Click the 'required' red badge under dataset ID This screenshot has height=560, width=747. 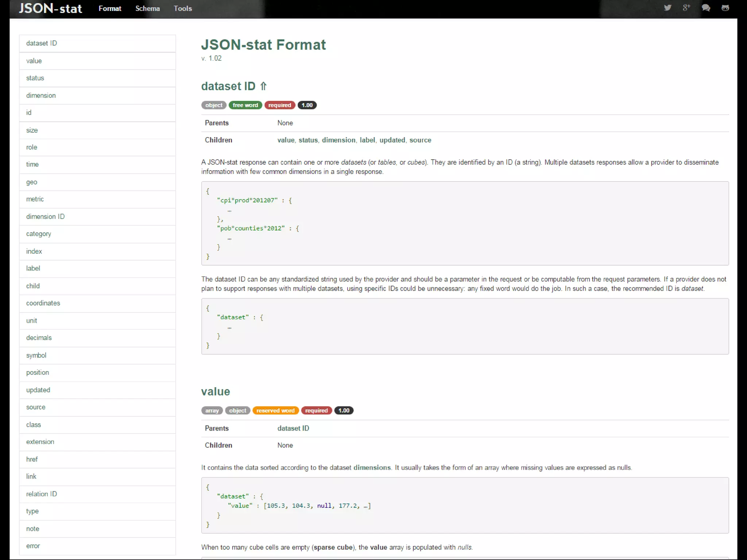(279, 105)
